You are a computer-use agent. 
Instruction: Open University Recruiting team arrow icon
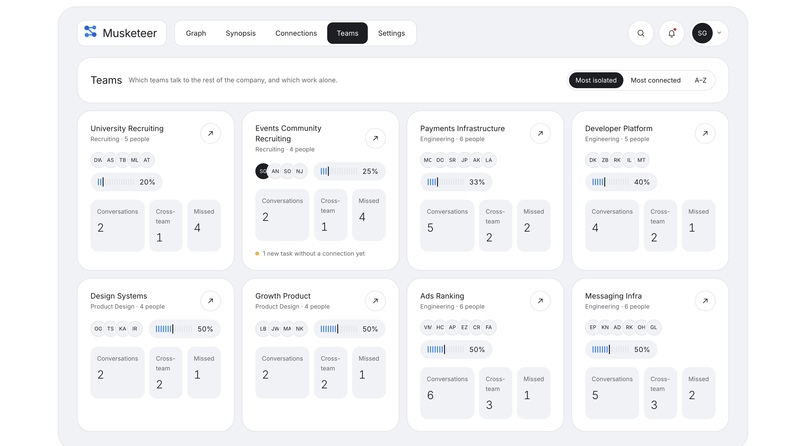(210, 134)
